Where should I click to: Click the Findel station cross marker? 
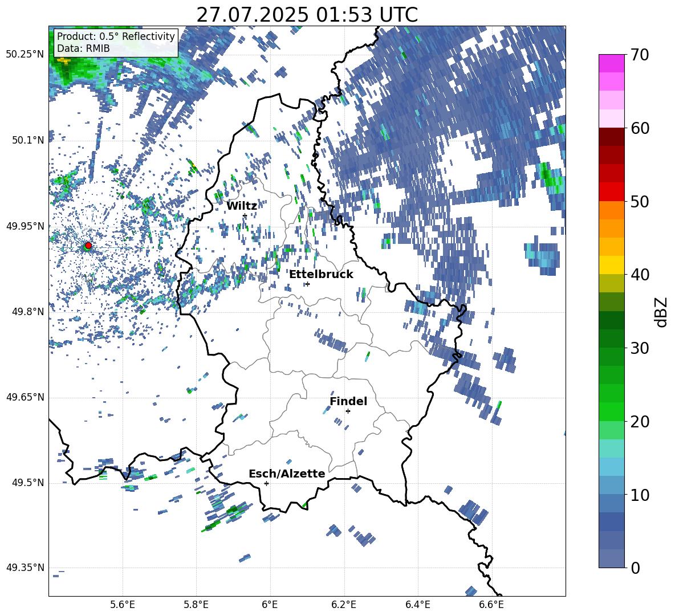click(348, 411)
